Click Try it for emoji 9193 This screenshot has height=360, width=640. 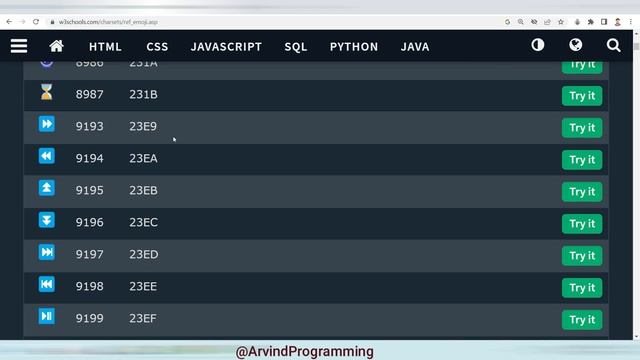click(x=582, y=128)
